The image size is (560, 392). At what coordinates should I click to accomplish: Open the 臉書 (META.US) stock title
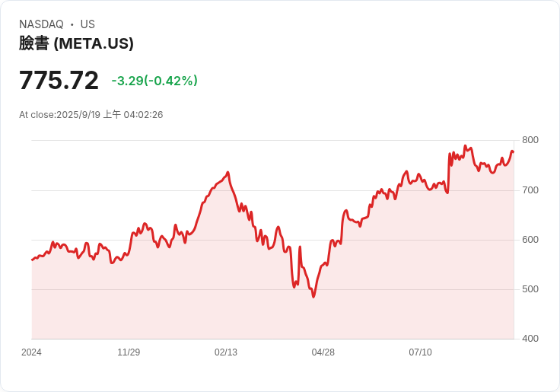[x=76, y=43]
